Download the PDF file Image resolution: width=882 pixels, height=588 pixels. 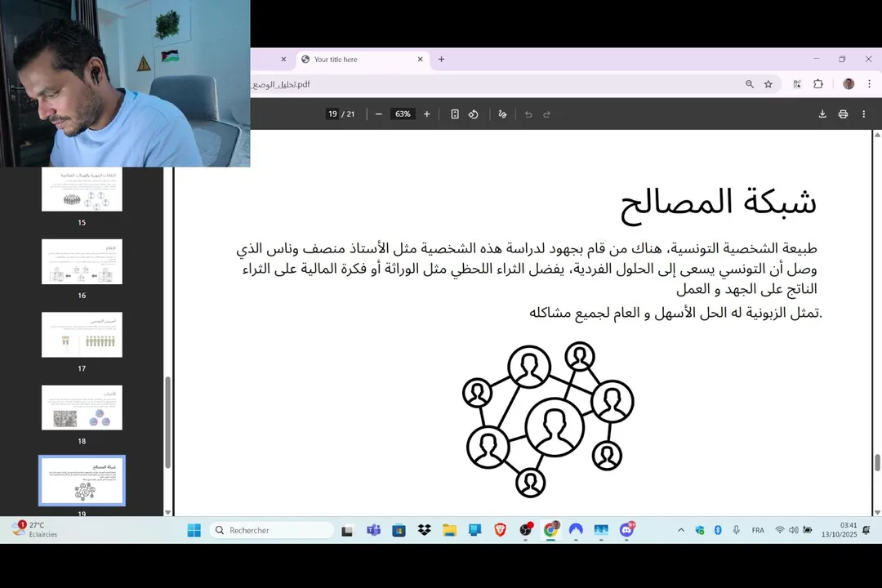[x=822, y=114]
